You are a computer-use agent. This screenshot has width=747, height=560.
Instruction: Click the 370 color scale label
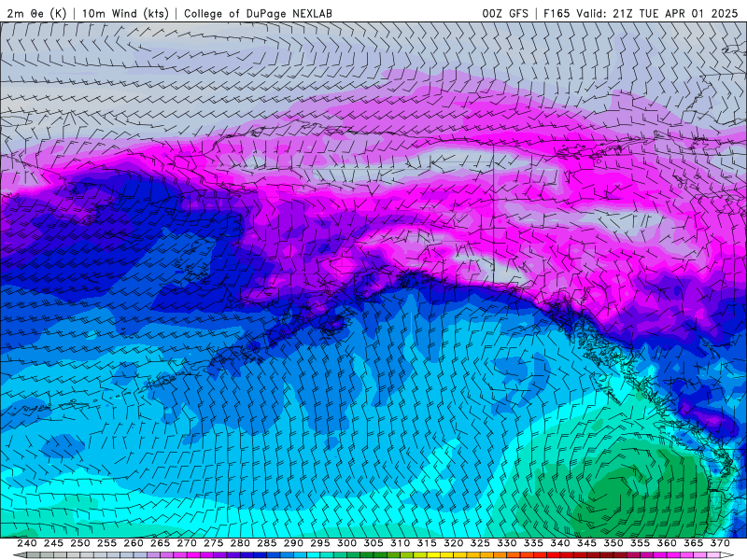coord(720,543)
